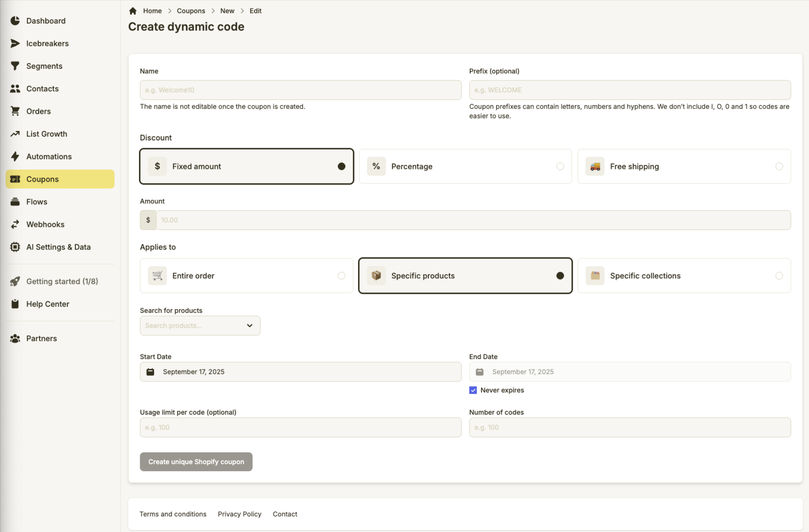Open the Privacy Policy link
This screenshot has width=809, height=532.
pos(239,514)
